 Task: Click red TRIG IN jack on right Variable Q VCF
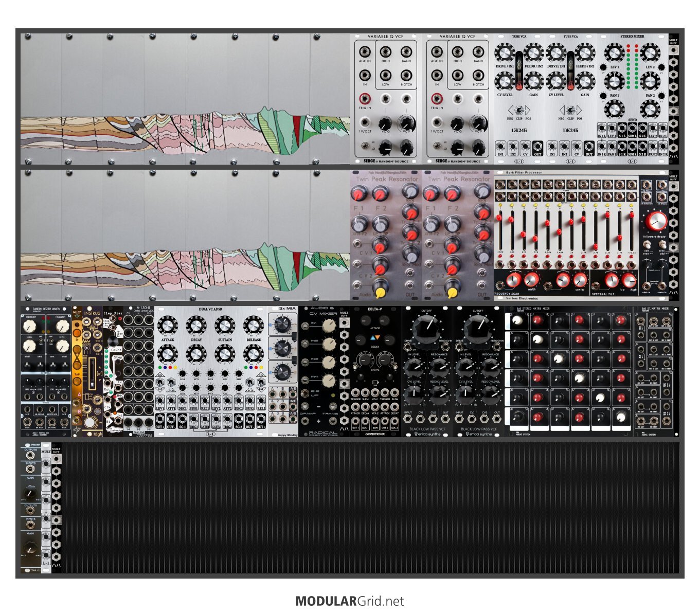[437, 98]
